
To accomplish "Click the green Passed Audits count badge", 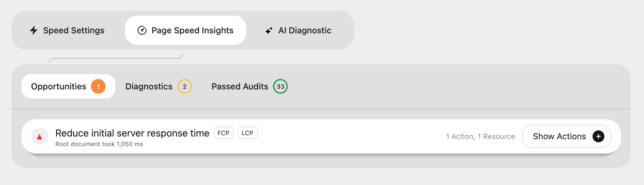I will [x=280, y=87].
